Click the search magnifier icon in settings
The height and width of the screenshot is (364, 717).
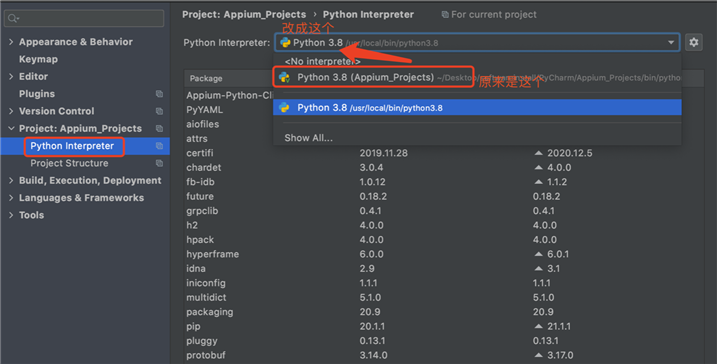tap(12, 18)
